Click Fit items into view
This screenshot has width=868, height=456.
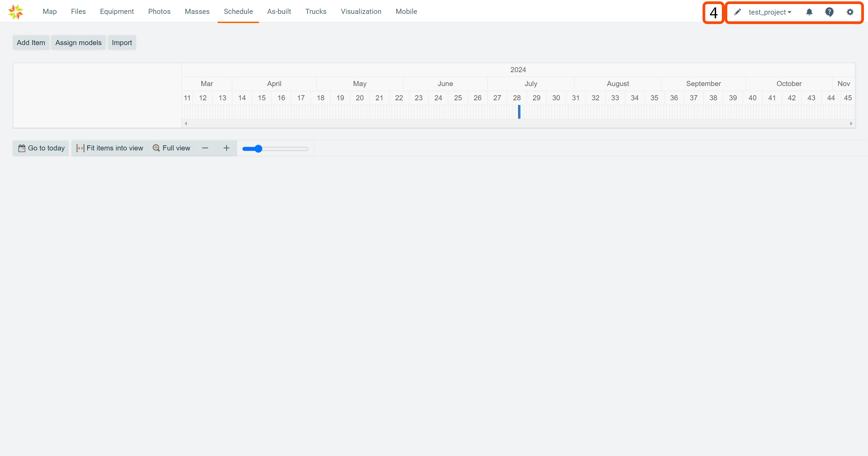(x=110, y=148)
